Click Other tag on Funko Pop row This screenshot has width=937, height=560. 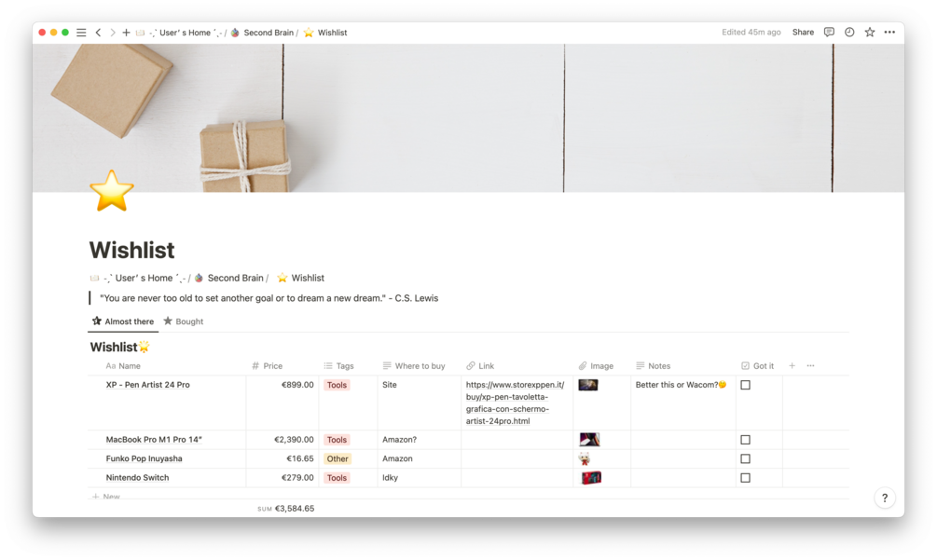337,459
